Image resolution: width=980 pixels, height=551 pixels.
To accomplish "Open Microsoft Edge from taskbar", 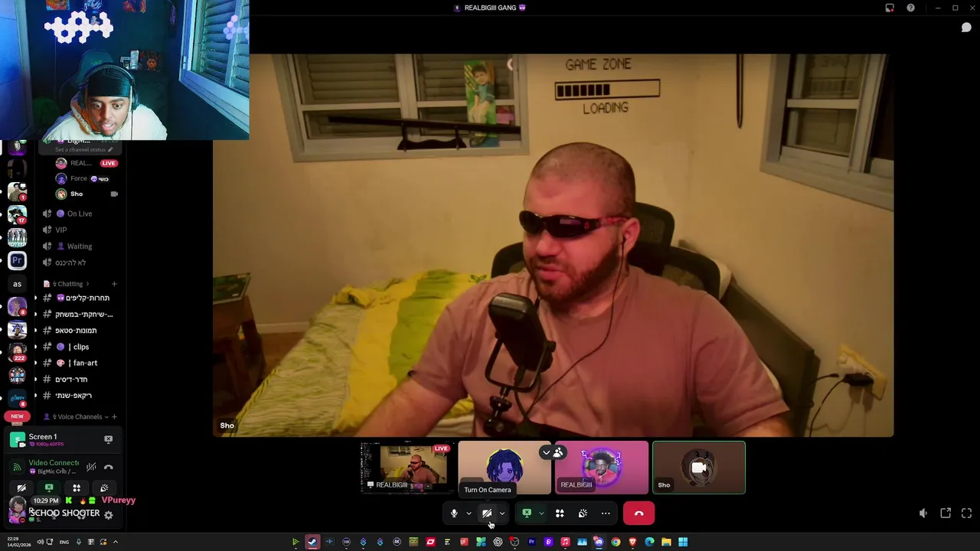I will point(649,542).
